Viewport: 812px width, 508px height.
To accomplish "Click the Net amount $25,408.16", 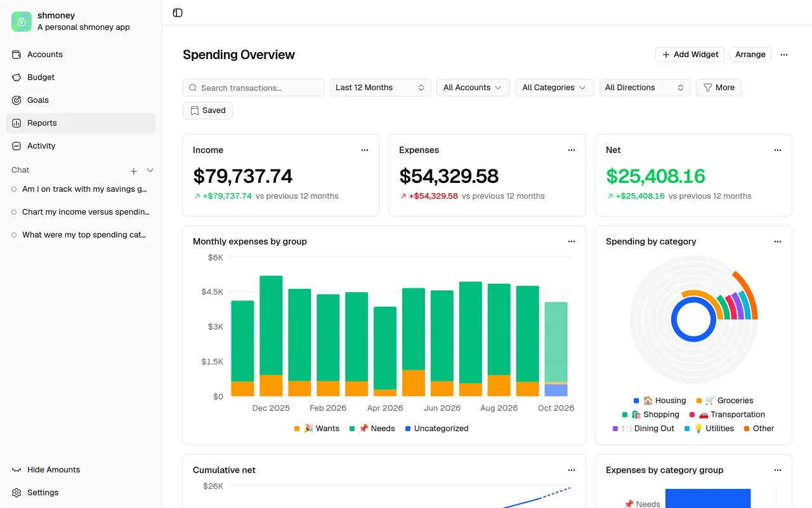I will (x=656, y=176).
